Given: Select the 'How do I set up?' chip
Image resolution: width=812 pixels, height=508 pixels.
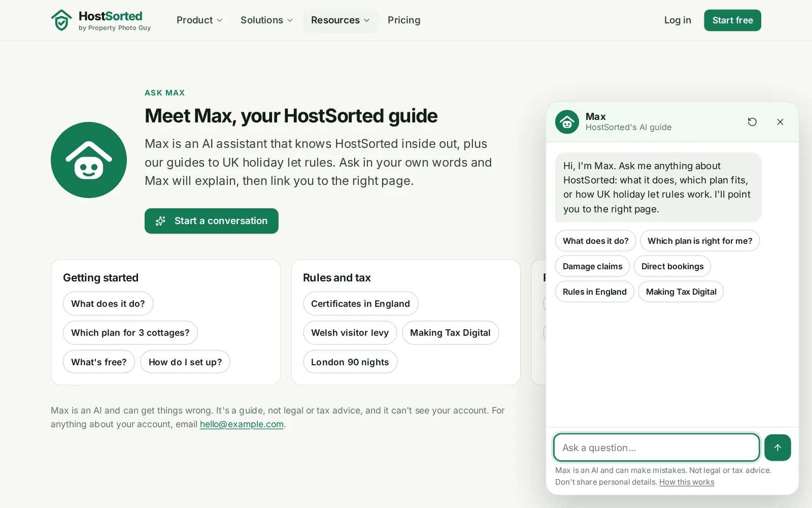Looking at the screenshot, I should pos(185,362).
